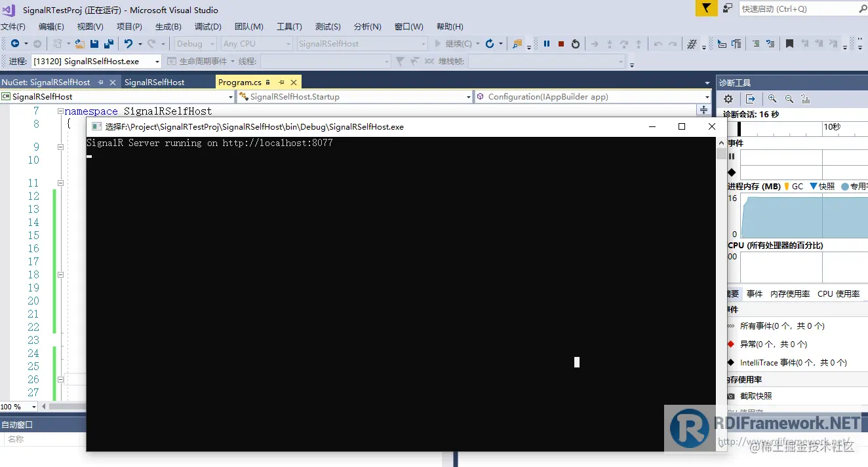Click the process memory graph in Diagnostic Tools
Screen dimensions: 868x467
(x=804, y=217)
